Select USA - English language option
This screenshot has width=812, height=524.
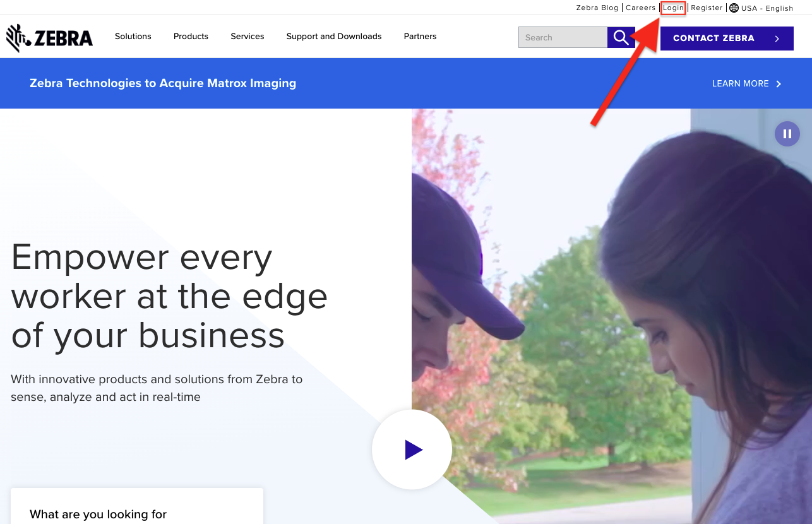pos(767,8)
